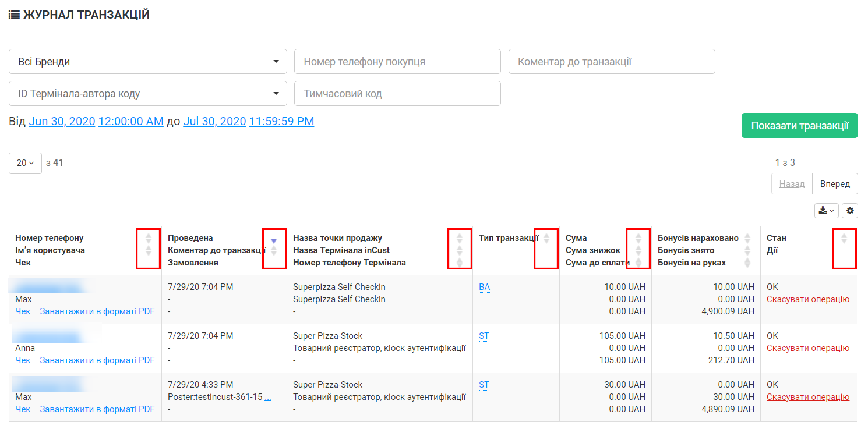Go to next page with Вперед
This screenshot has width=868, height=422.
pos(834,184)
